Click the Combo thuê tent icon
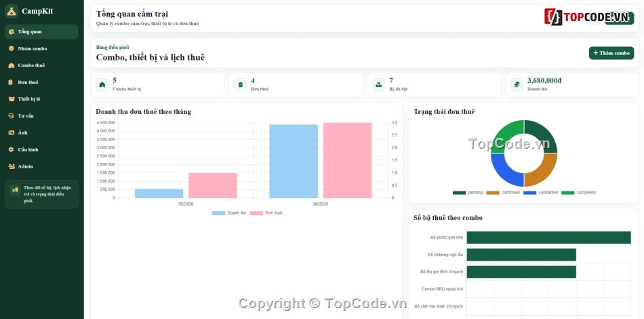Image resolution: width=644 pixels, height=319 pixels. coord(12,65)
